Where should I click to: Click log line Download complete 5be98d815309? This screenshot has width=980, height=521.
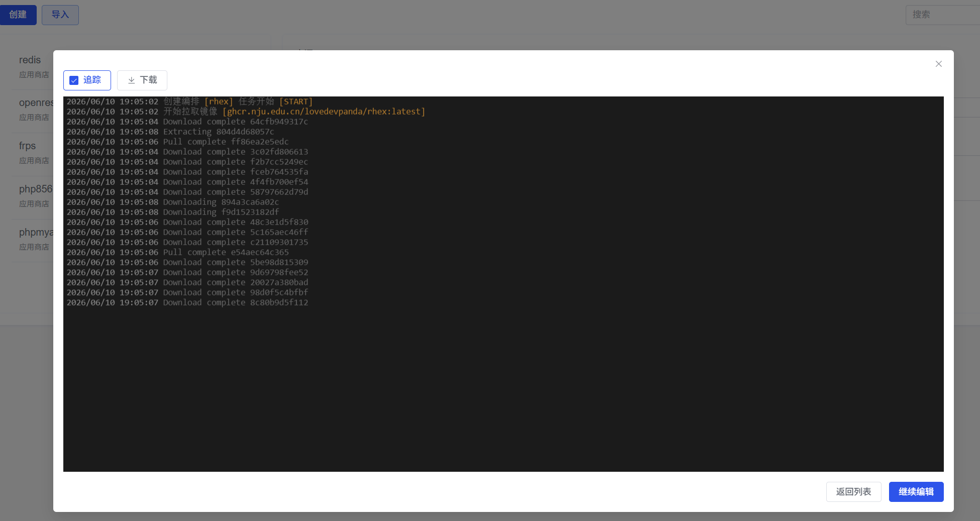187,262
